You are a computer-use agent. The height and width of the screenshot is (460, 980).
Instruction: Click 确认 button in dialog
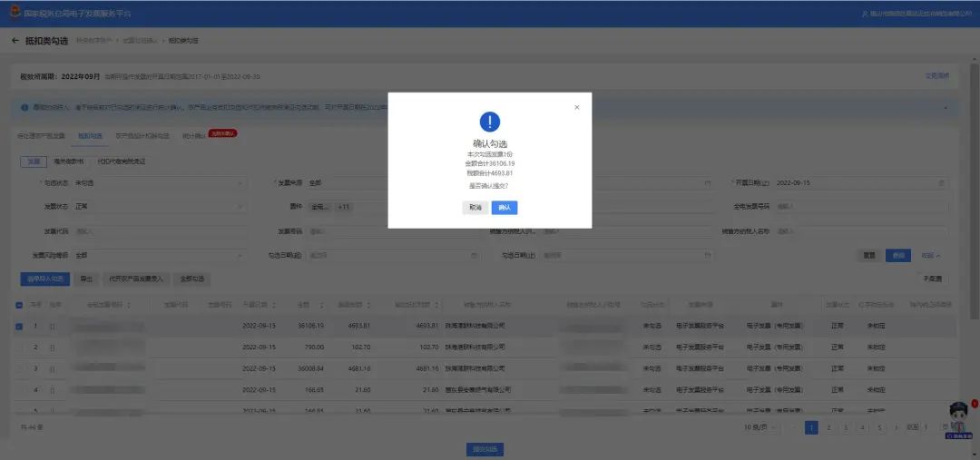tap(505, 208)
